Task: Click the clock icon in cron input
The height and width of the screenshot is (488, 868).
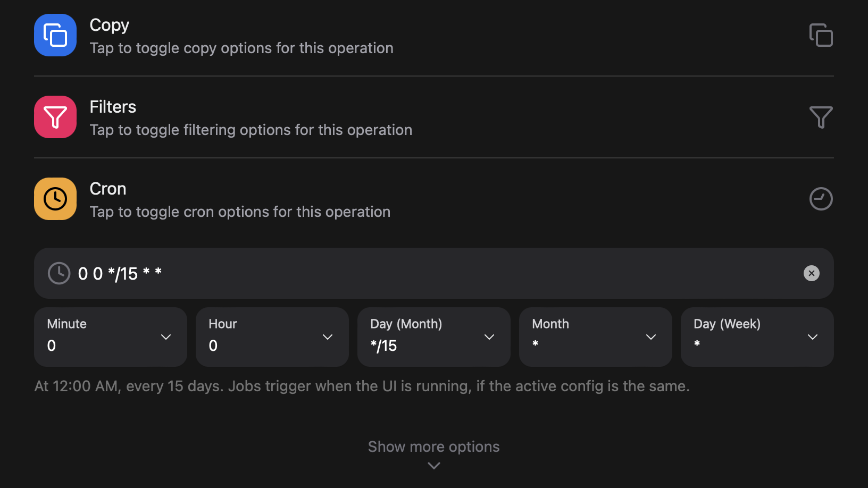Action: (59, 273)
